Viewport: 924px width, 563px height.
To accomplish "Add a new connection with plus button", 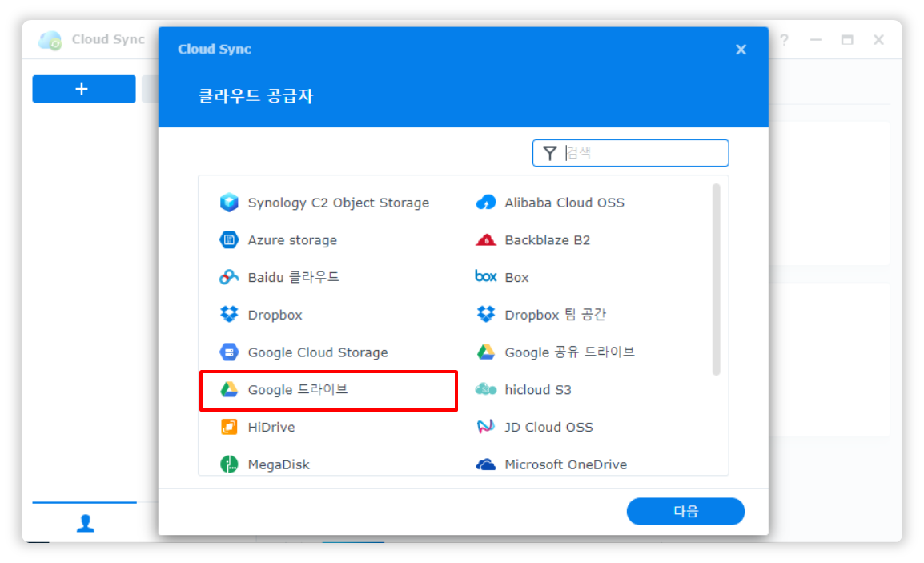I will pos(84,89).
